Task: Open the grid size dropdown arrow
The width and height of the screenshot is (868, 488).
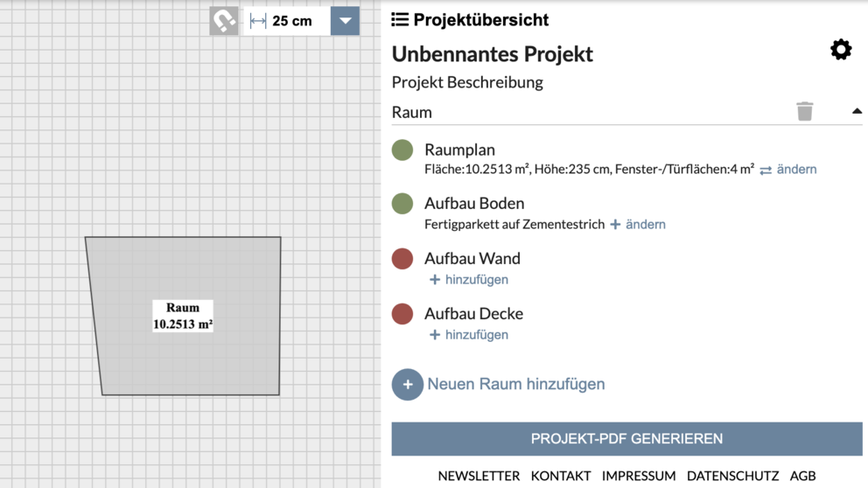Action: [345, 21]
